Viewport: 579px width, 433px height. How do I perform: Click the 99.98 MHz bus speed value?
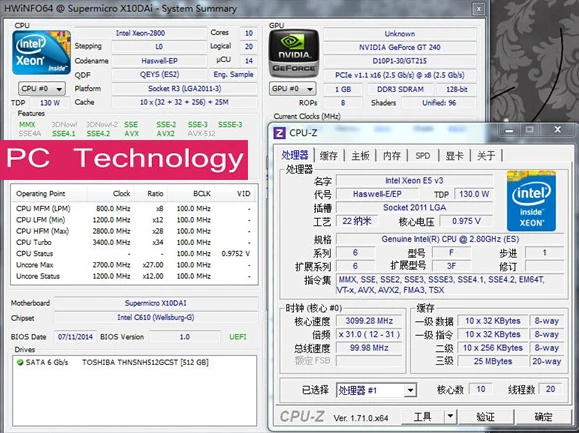click(x=369, y=348)
